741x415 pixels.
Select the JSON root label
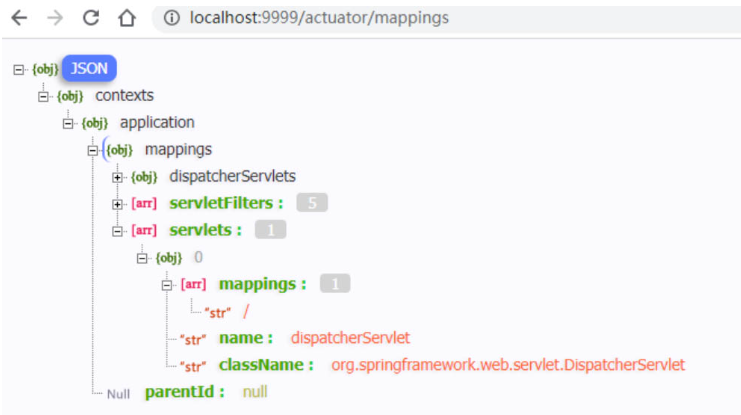(x=90, y=68)
